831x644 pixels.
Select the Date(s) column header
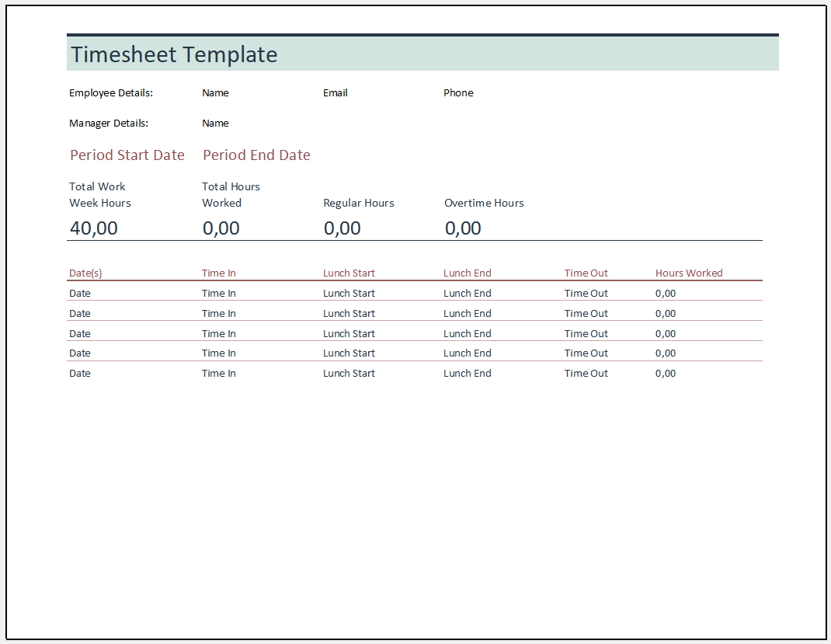pos(85,273)
